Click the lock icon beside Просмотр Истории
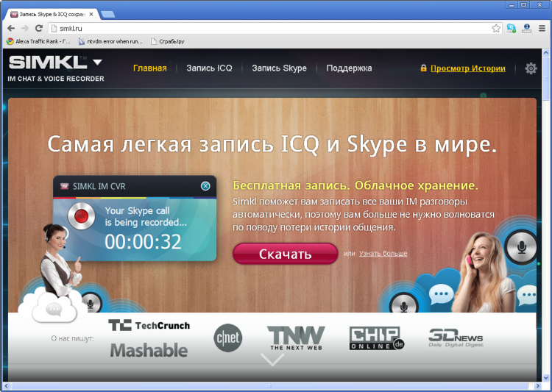 tap(423, 68)
